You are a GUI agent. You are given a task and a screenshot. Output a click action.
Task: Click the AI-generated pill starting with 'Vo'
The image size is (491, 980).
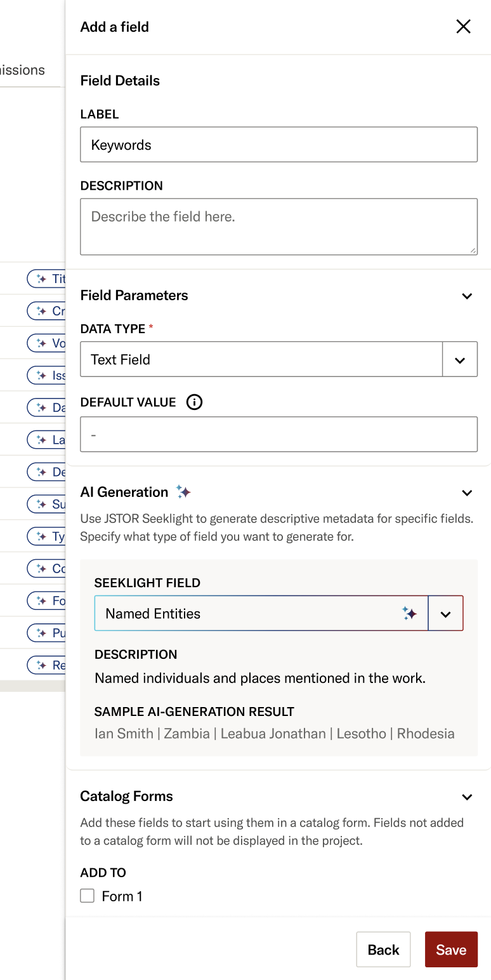47,343
